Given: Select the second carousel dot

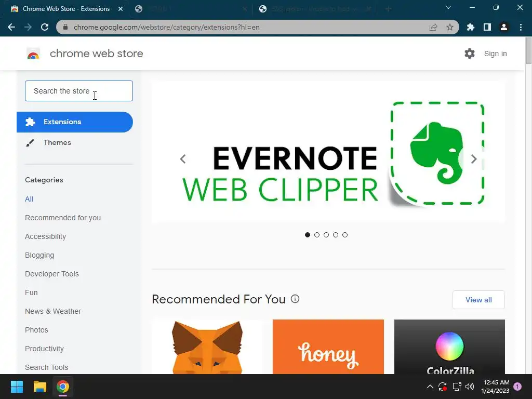Looking at the screenshot, I should point(317,235).
